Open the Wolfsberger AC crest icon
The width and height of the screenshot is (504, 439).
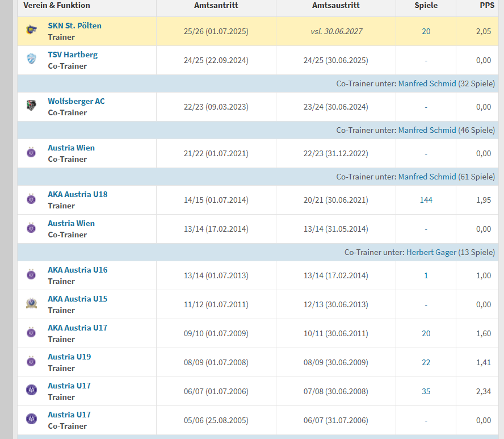click(x=31, y=106)
